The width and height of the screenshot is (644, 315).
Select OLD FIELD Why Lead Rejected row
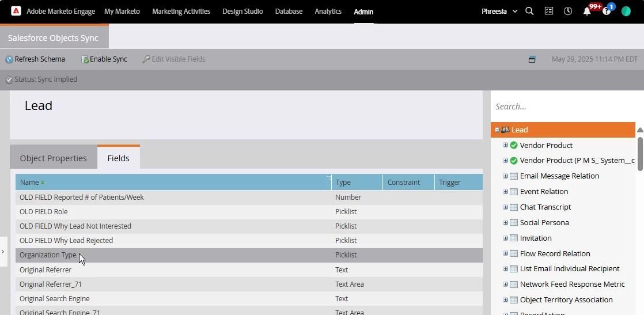(x=249, y=241)
